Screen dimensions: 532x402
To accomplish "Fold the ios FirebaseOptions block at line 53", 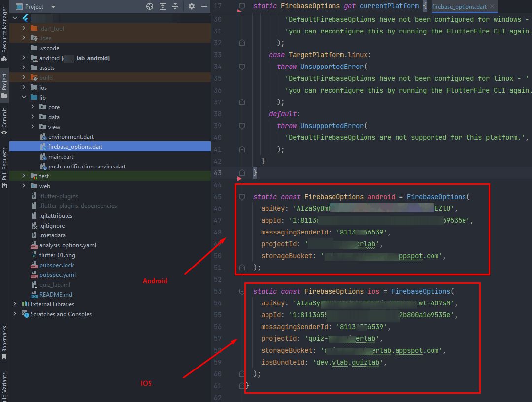I will pyautogui.click(x=241, y=291).
